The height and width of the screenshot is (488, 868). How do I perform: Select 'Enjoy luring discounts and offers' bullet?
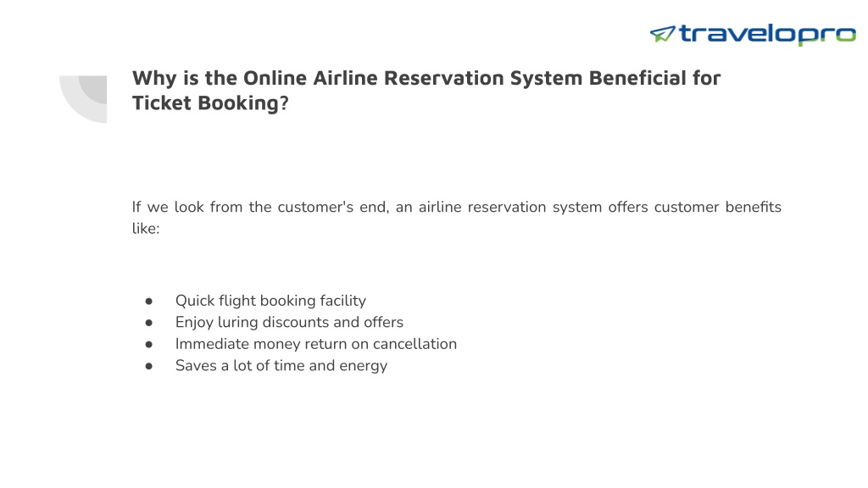pyautogui.click(x=290, y=322)
